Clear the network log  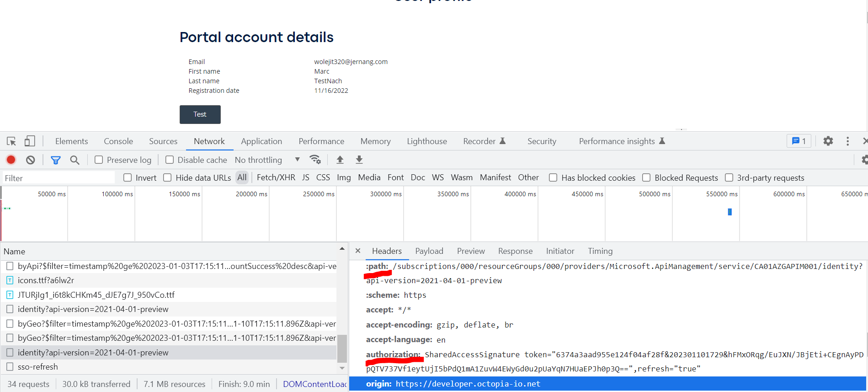tap(30, 160)
